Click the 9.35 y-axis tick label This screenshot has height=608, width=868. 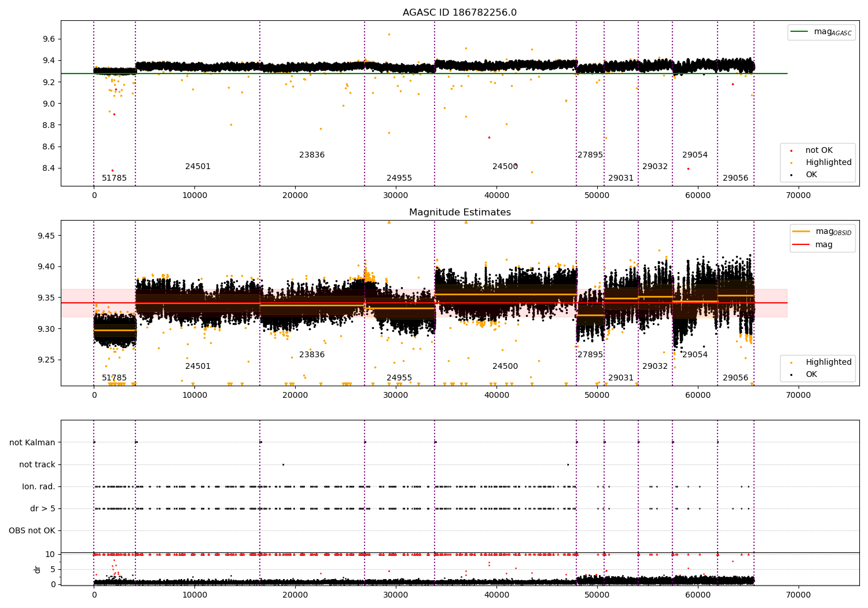tap(46, 298)
